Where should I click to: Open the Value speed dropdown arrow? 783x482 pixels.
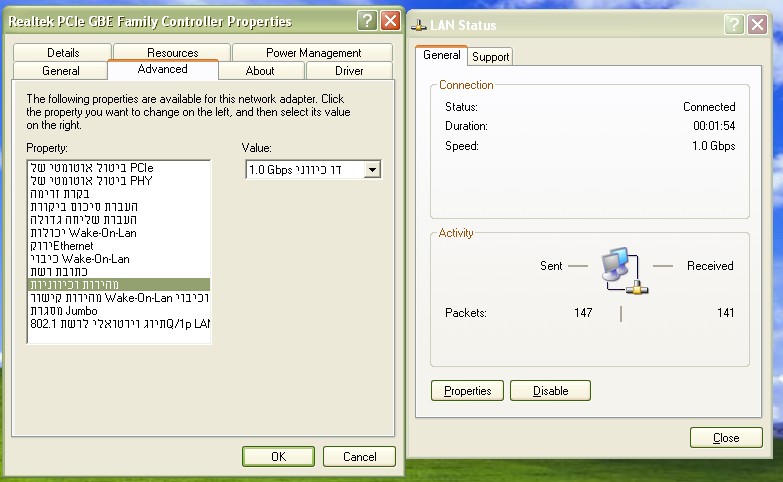[x=373, y=170]
